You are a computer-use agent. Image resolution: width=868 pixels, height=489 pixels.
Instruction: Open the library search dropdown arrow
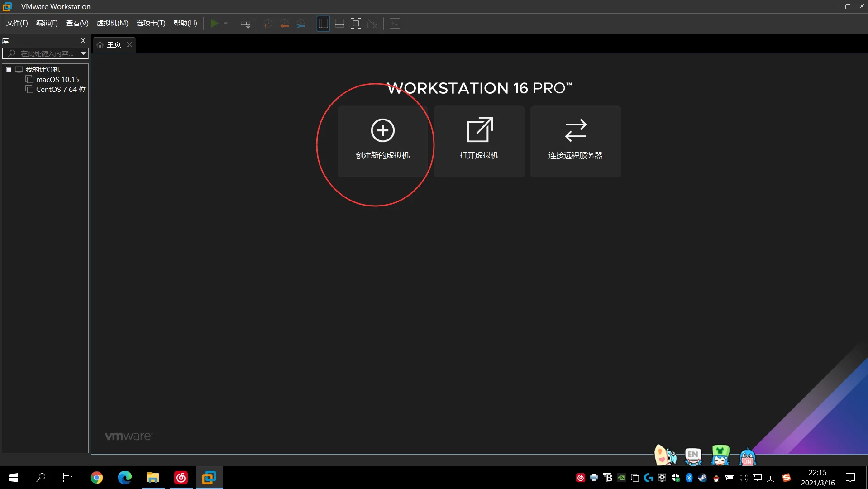84,53
